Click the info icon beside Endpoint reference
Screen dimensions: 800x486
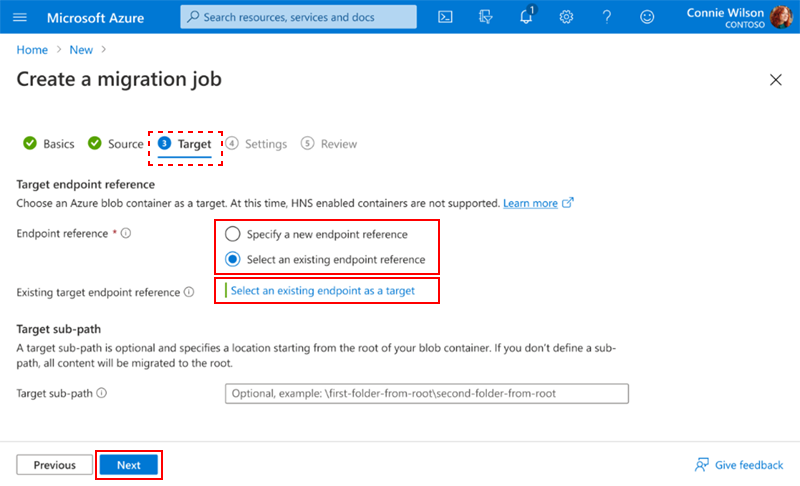pos(126,233)
